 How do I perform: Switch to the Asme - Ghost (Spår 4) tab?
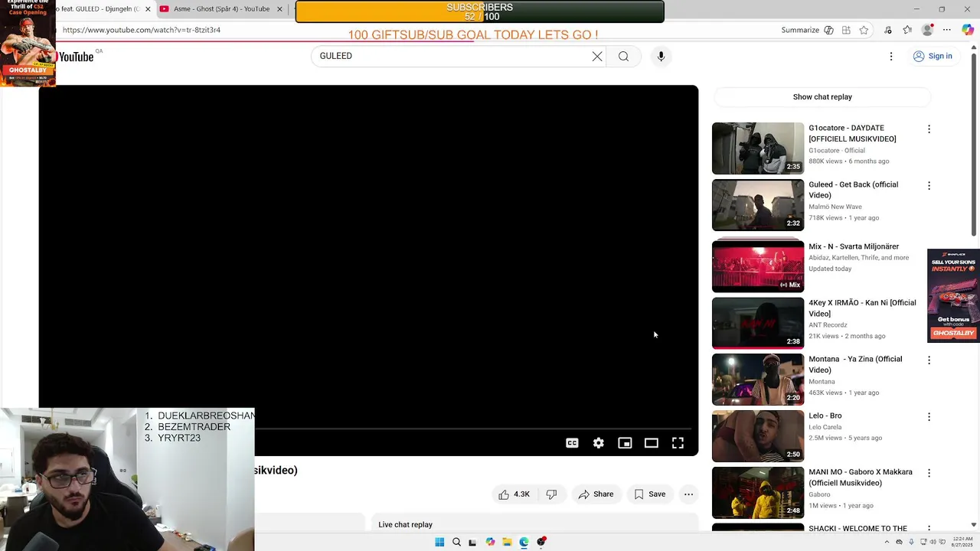221,9
